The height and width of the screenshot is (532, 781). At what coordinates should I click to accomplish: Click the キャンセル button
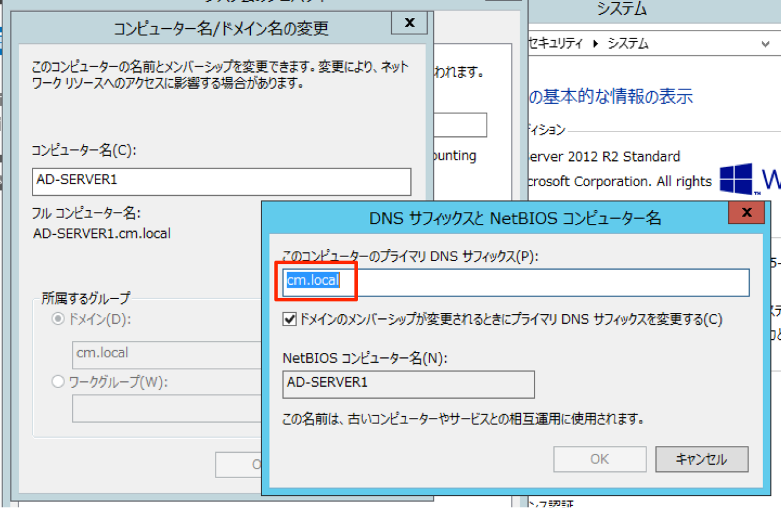pyautogui.click(x=701, y=458)
